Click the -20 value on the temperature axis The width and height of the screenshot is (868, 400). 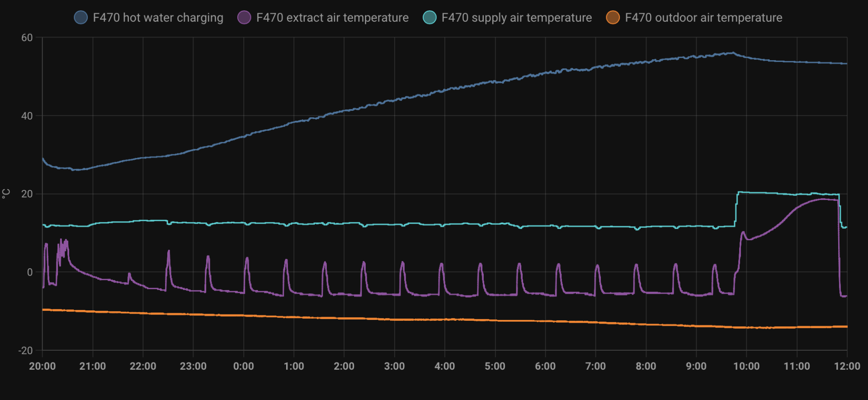(x=25, y=350)
